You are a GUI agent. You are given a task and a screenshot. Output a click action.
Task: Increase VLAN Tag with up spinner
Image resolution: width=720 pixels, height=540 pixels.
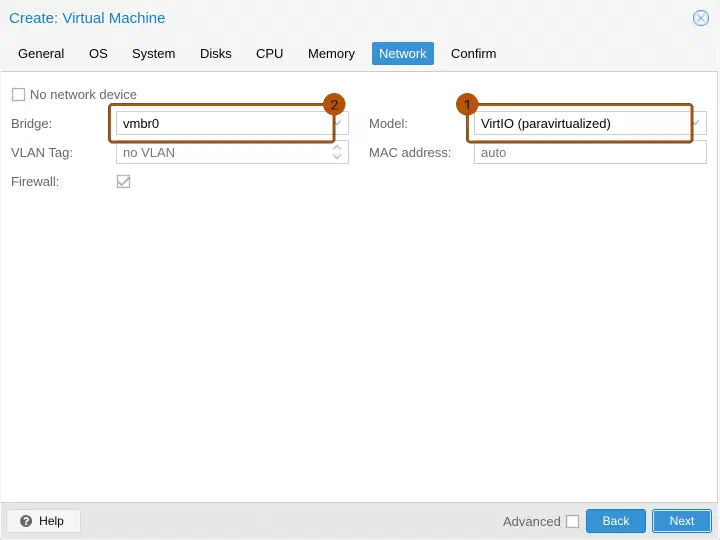pos(337,148)
